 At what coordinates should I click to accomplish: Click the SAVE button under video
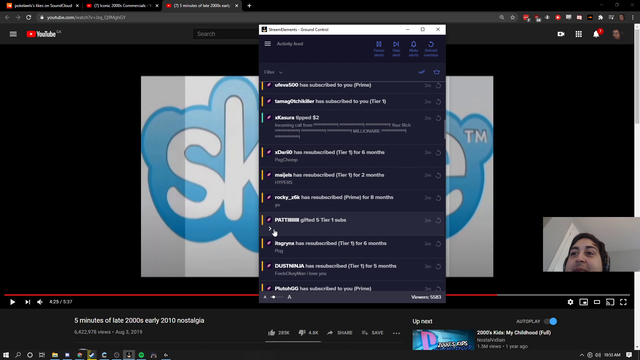pos(372,333)
